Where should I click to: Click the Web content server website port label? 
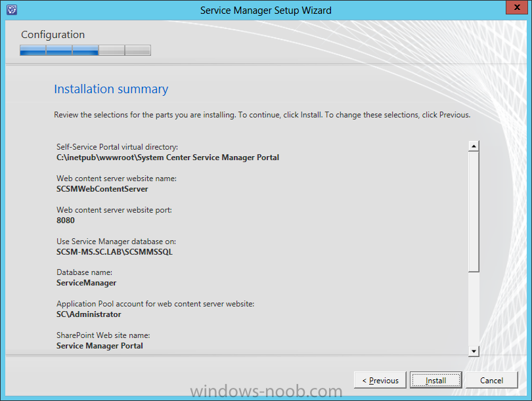pos(114,210)
